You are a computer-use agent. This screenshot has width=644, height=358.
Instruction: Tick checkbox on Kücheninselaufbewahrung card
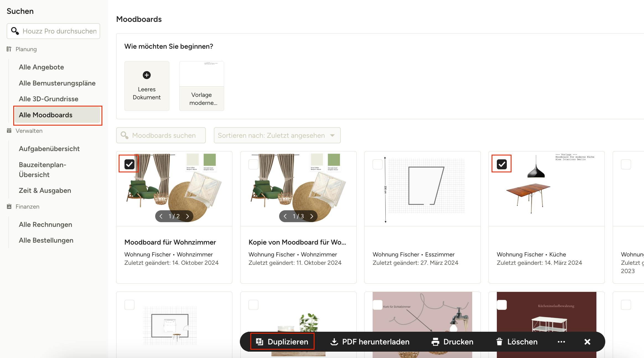(x=502, y=305)
